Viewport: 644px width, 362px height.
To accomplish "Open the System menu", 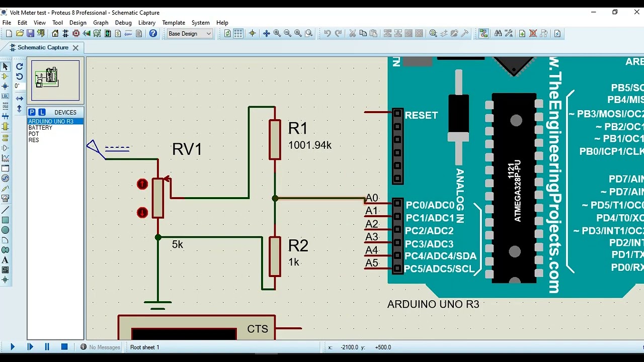I will pos(200,23).
